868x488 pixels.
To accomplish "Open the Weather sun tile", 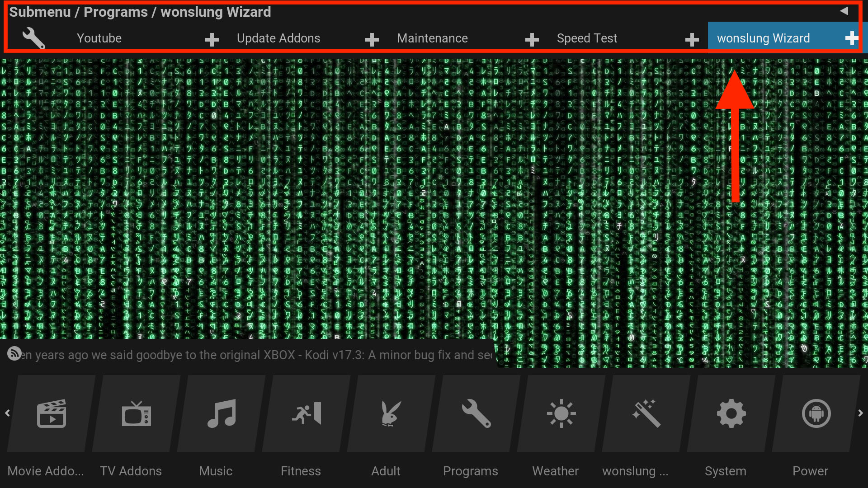I will click(x=561, y=413).
